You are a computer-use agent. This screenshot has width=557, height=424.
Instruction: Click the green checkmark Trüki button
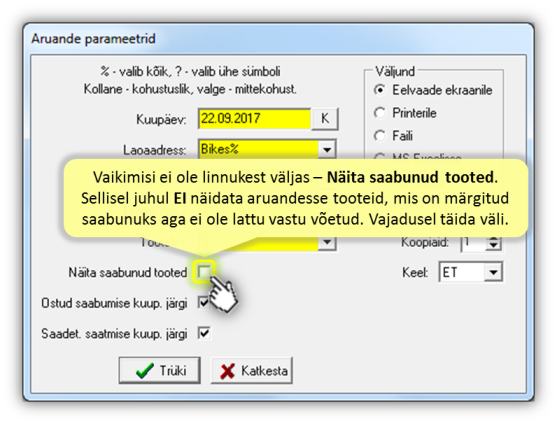159,370
